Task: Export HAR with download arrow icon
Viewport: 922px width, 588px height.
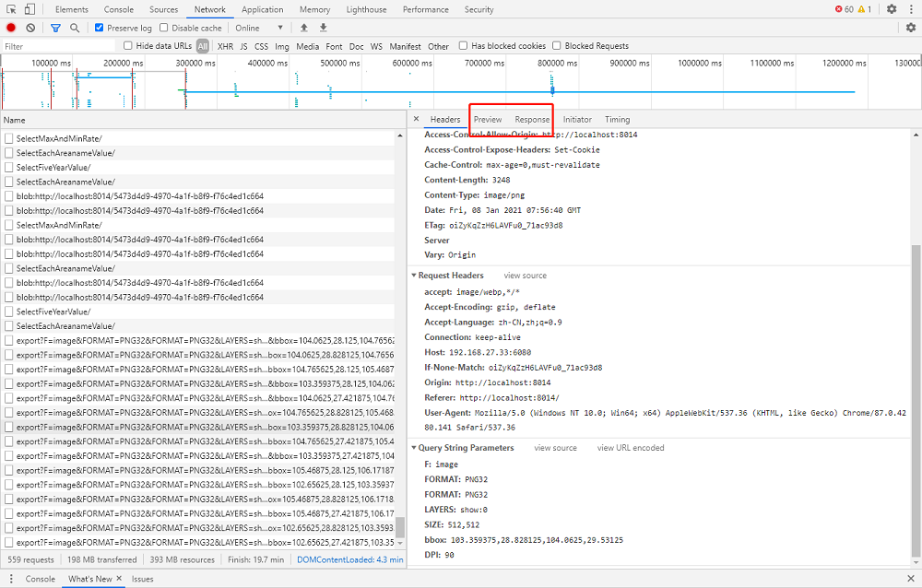Action: click(x=324, y=28)
